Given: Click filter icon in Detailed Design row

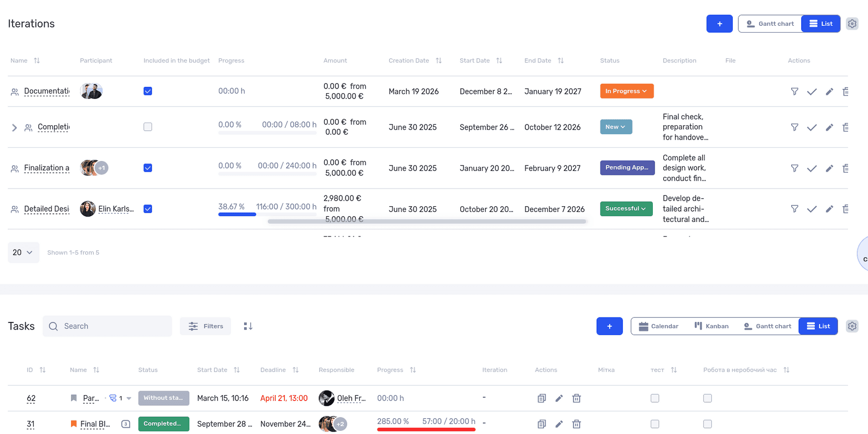Looking at the screenshot, I should pyautogui.click(x=794, y=208).
